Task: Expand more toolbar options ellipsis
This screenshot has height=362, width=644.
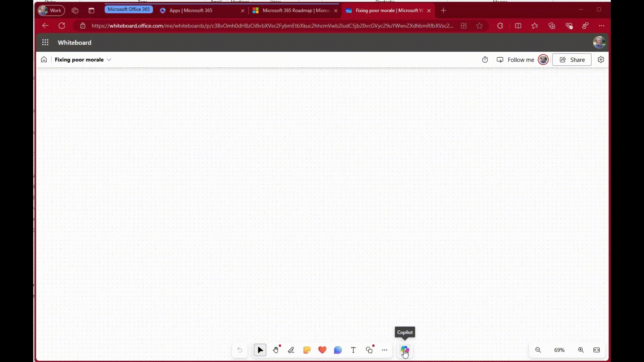Action: point(384,350)
